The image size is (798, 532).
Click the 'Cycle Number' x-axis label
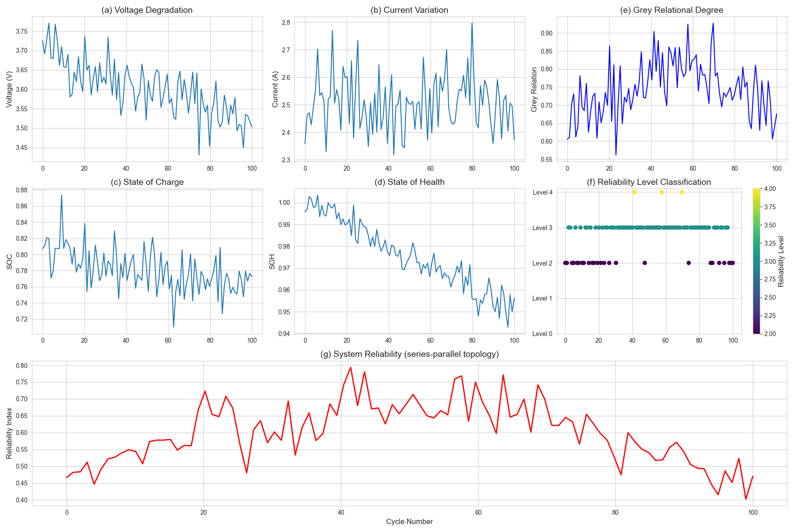point(409,522)
